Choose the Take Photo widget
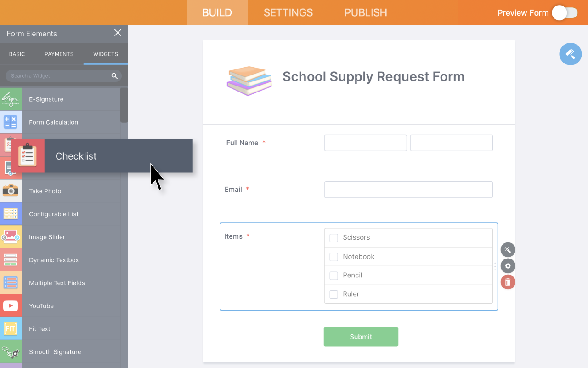Screen dimensions: 588x368 [46, 191]
